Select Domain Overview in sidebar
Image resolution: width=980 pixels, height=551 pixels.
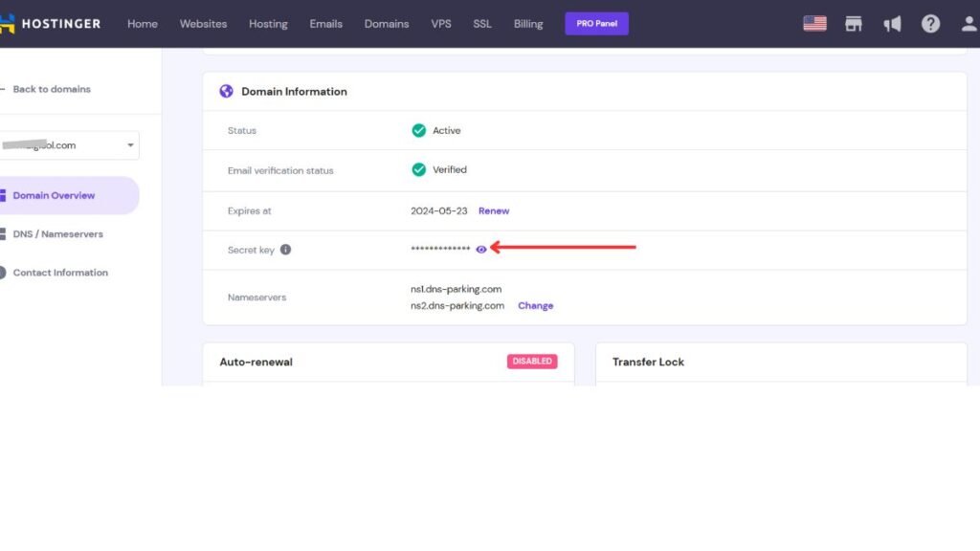pos(69,195)
